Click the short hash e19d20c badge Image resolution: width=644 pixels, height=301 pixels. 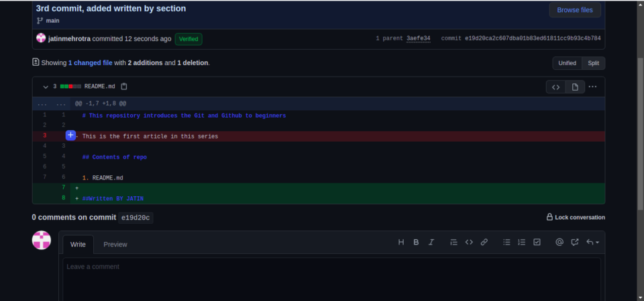136,218
